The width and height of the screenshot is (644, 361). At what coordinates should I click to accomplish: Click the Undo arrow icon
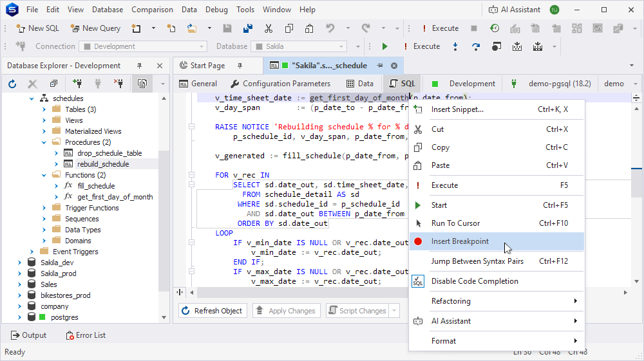click(x=330, y=28)
